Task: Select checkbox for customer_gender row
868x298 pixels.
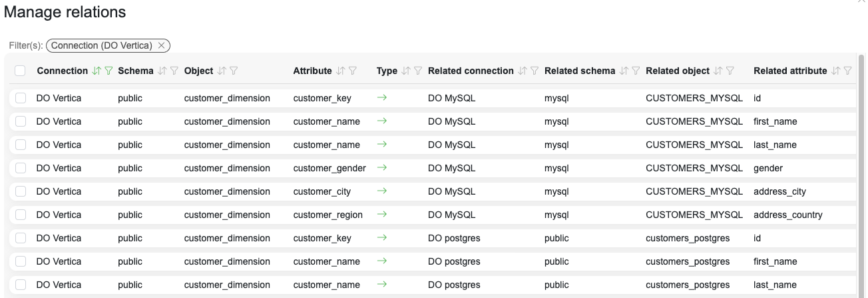Action: [x=20, y=169]
